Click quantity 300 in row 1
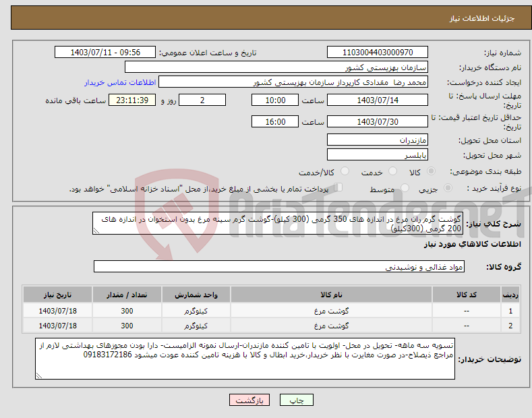Image resolution: width=532 pixels, height=418 pixels. tap(127, 311)
